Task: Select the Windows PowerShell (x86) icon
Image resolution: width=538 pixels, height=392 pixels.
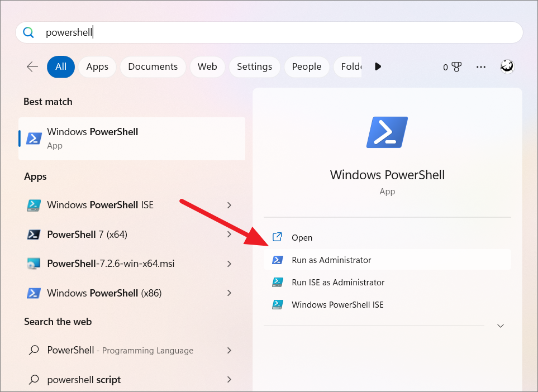Action: [34, 293]
